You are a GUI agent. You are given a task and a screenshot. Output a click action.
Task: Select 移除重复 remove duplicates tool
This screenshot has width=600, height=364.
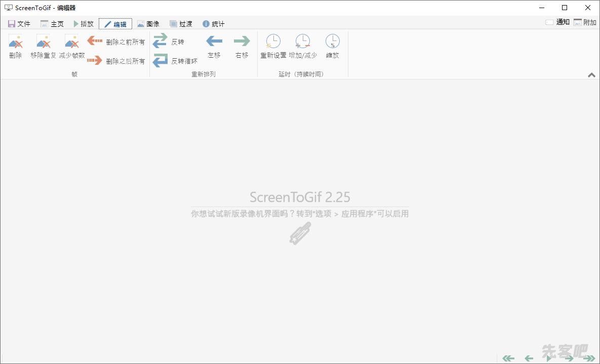pos(44,46)
